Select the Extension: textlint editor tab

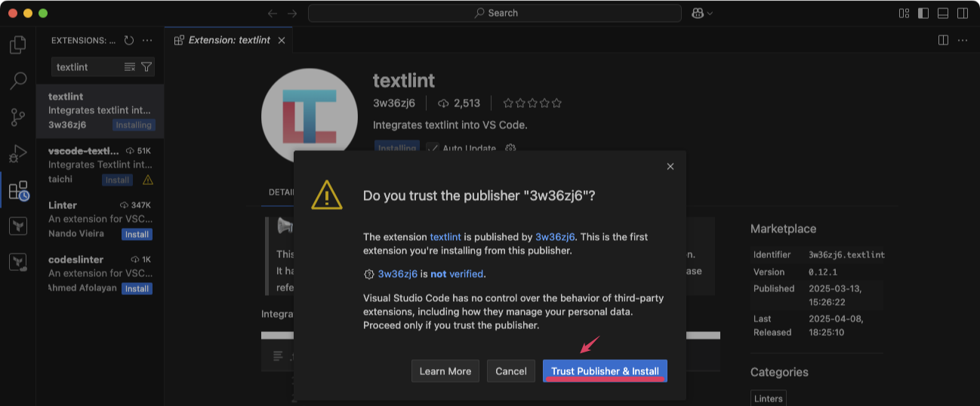tap(229, 40)
